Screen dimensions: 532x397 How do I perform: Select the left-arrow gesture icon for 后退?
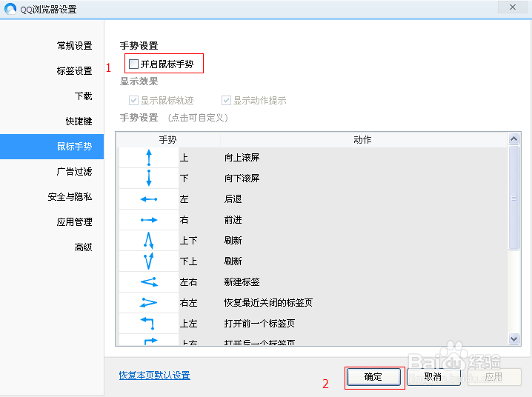click(149, 199)
